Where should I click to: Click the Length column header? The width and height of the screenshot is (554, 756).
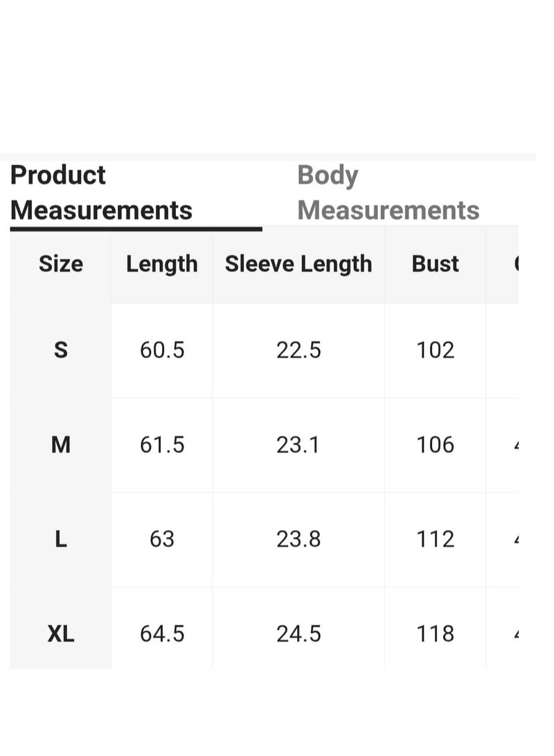(x=162, y=264)
